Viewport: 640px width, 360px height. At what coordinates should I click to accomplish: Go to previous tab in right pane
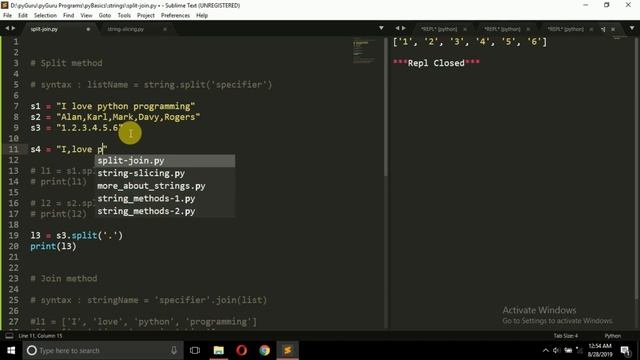pyautogui.click(x=398, y=28)
